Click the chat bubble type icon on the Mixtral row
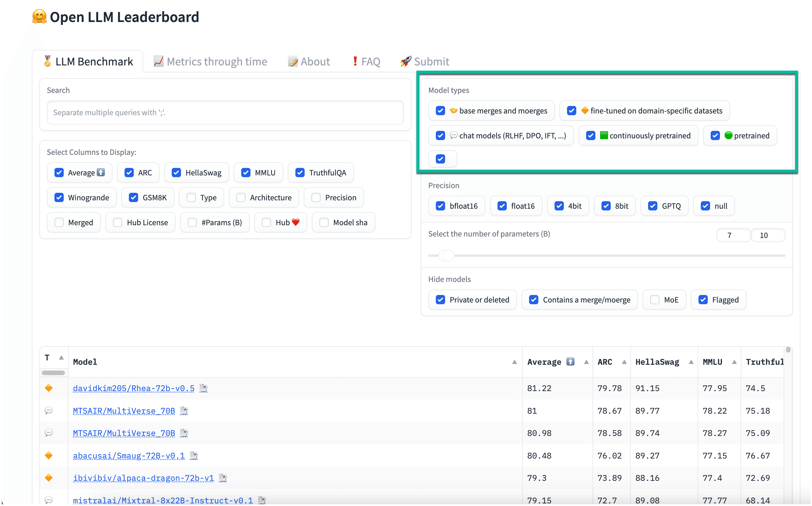 coord(49,500)
